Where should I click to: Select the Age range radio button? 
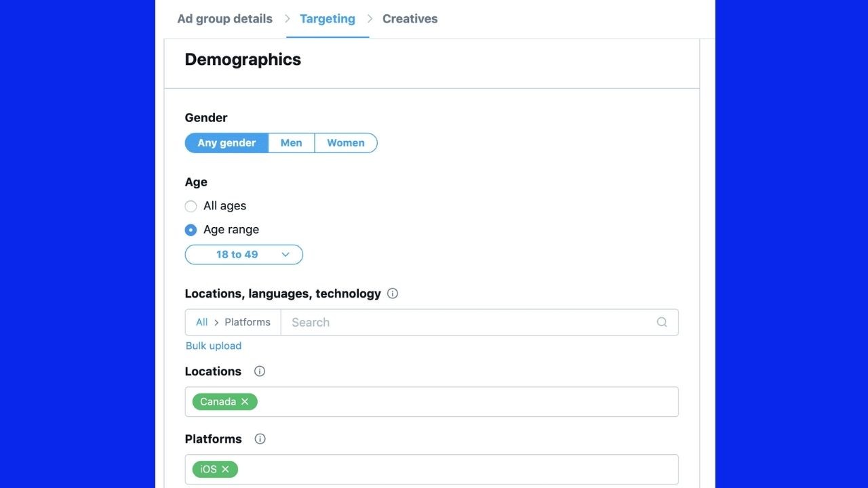[x=191, y=230]
